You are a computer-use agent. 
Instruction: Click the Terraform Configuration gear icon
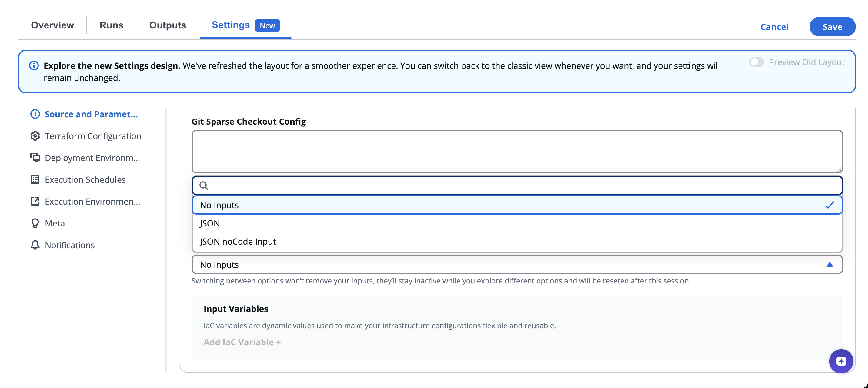pyautogui.click(x=35, y=136)
